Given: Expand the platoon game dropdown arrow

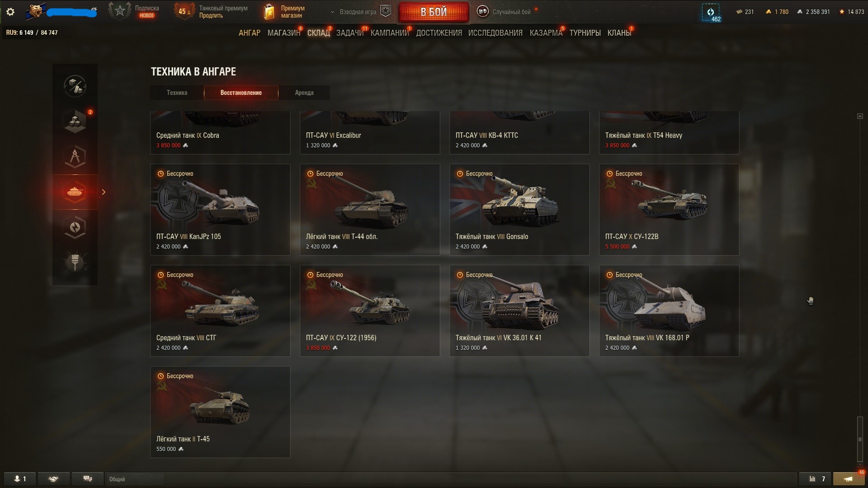Looking at the screenshot, I should (333, 12).
